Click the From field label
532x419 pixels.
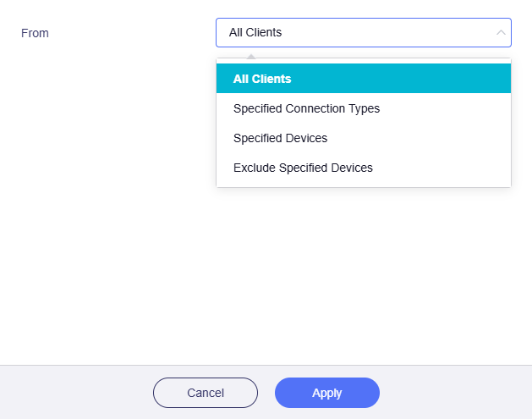point(35,33)
